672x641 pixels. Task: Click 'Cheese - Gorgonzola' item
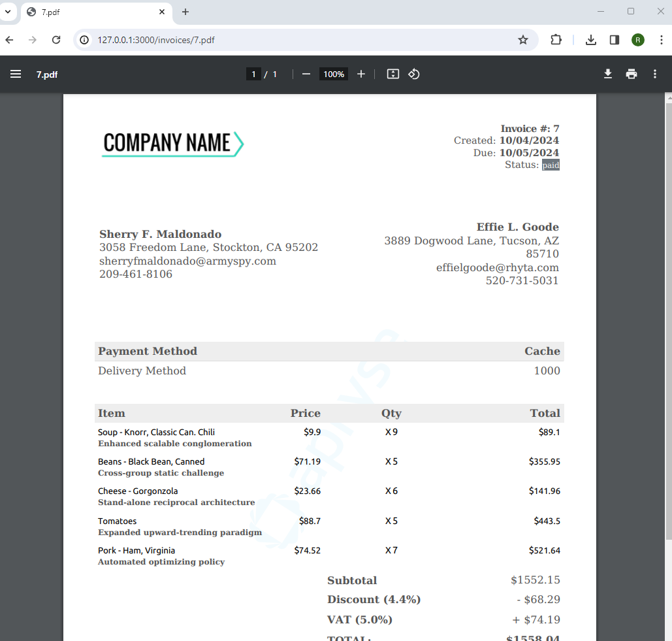tap(138, 491)
